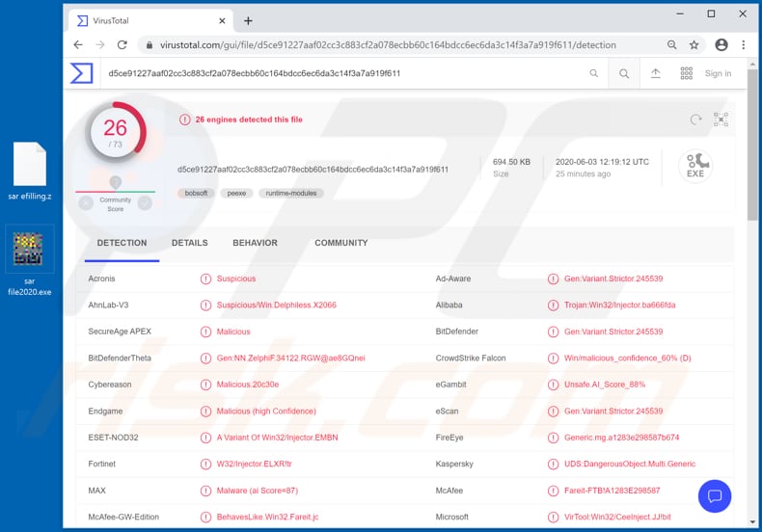Click the browser forward arrow

point(100,44)
